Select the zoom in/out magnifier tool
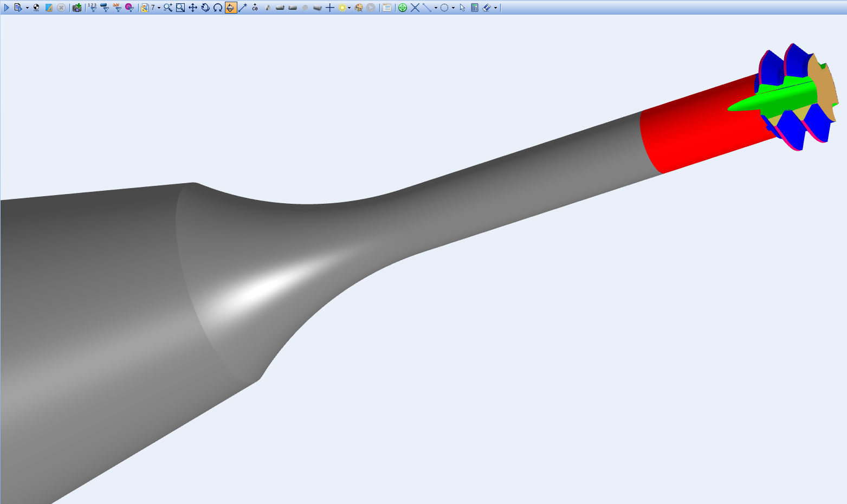The image size is (847, 504). click(x=168, y=8)
